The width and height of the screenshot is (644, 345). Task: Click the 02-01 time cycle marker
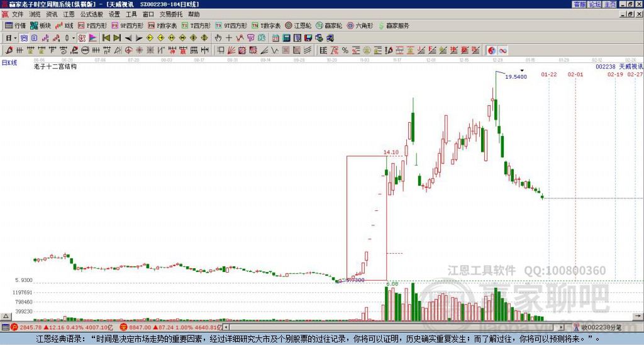pyautogui.click(x=575, y=74)
